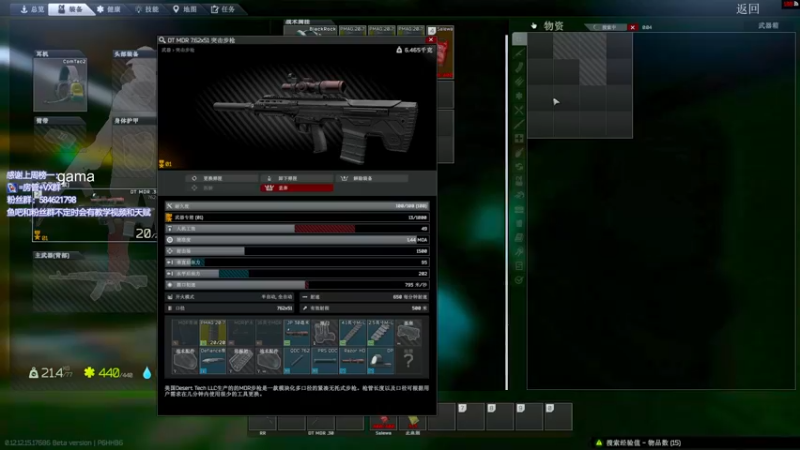
Task: Click the caliber row 762x51
Action: pyautogui.click(x=230, y=308)
